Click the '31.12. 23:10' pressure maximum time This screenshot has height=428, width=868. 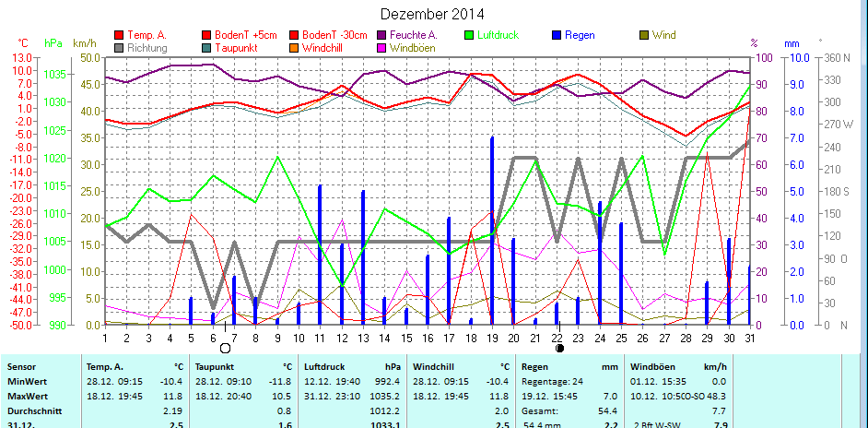coord(331,397)
